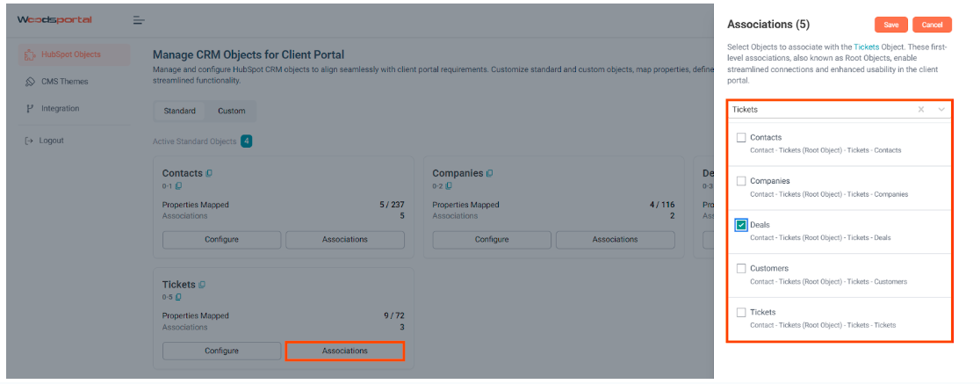Check the Customers association checkbox
This screenshot has width=980, height=384.
point(741,268)
